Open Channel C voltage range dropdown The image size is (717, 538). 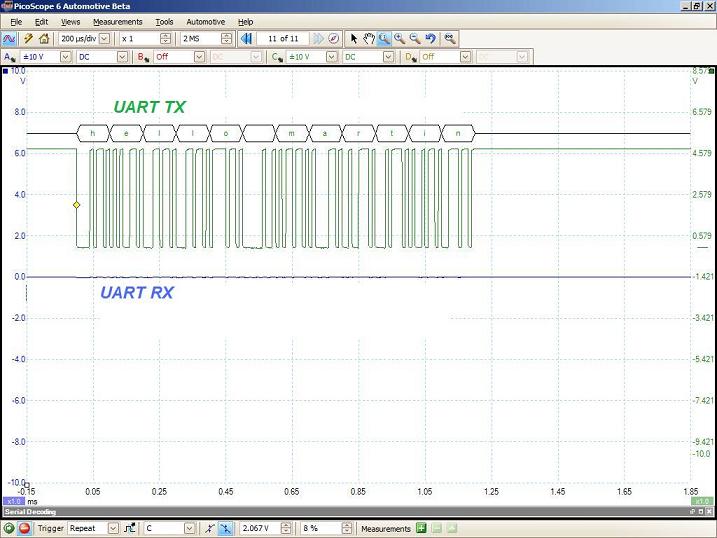click(x=332, y=57)
